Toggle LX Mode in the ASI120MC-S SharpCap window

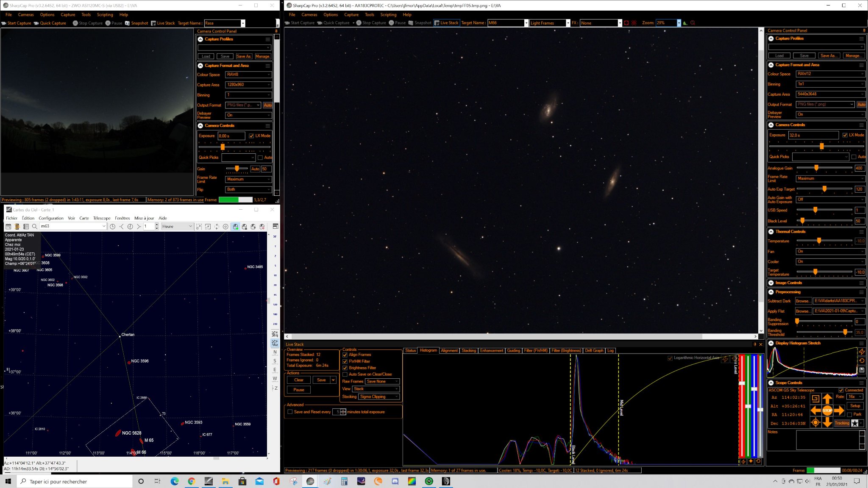coord(251,136)
